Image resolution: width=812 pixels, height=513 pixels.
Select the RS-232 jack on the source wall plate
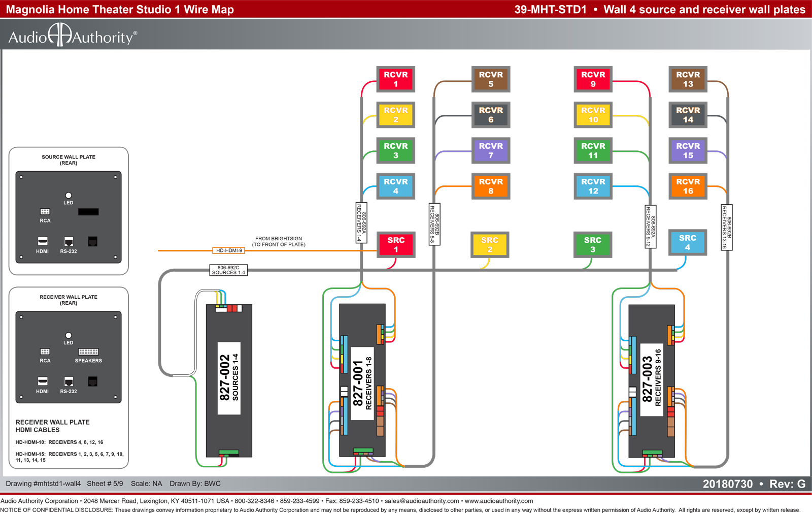[x=69, y=241]
